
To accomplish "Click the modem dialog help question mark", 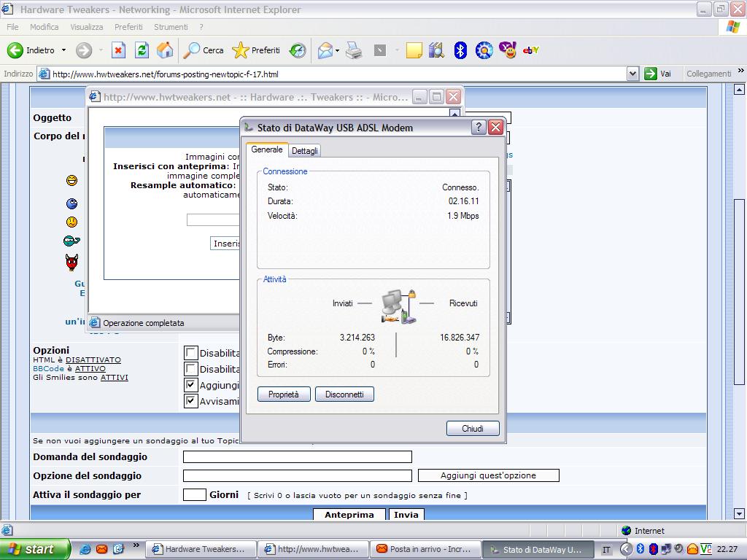I will point(479,127).
